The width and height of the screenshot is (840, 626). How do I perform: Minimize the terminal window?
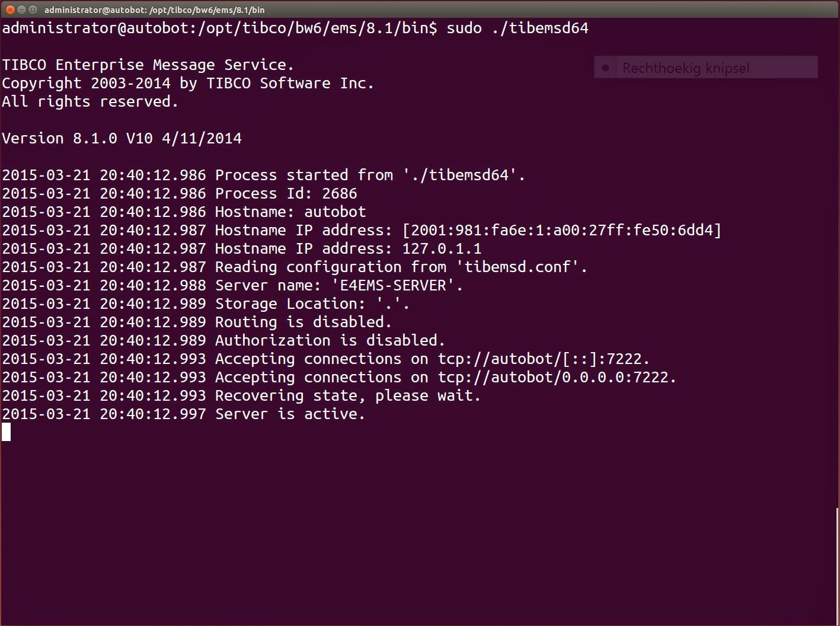pos(21,9)
